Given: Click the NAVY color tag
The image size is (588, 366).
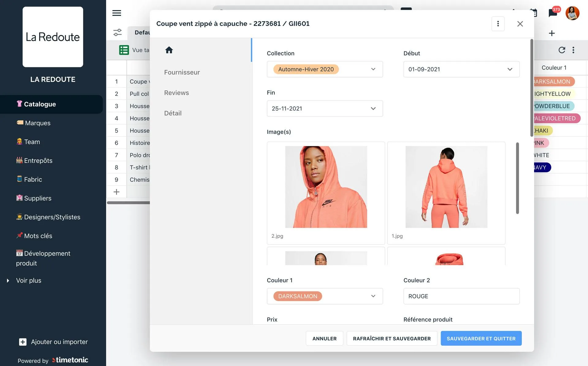Looking at the screenshot, I should click(x=542, y=167).
